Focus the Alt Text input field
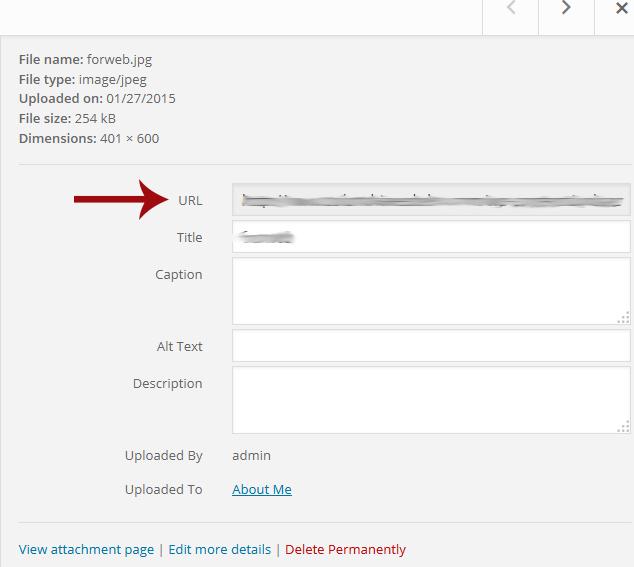 point(430,346)
